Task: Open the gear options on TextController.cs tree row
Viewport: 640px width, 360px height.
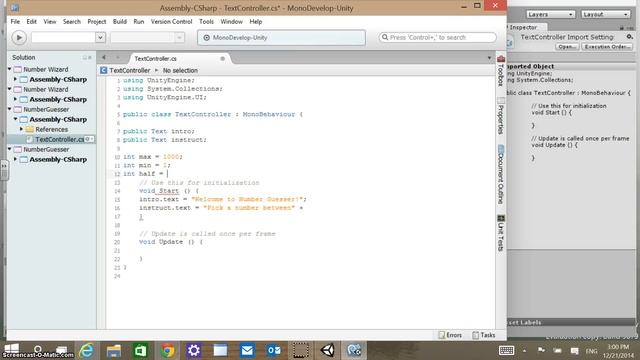Action: click(x=89, y=139)
